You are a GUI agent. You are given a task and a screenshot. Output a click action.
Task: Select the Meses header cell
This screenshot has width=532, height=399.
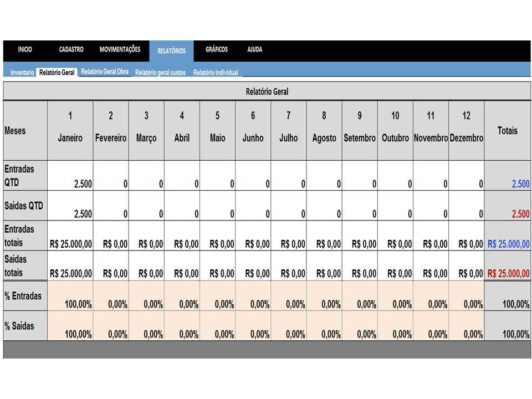25,131
